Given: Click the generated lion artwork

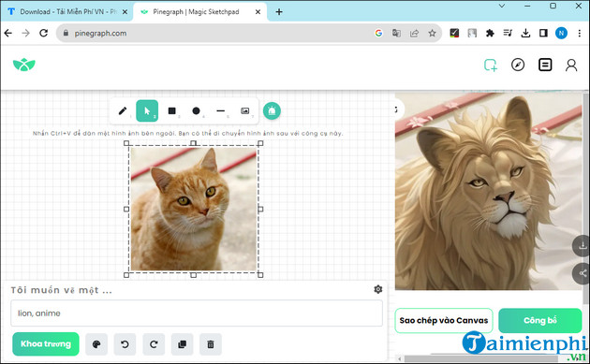Looking at the screenshot, I should [489, 192].
